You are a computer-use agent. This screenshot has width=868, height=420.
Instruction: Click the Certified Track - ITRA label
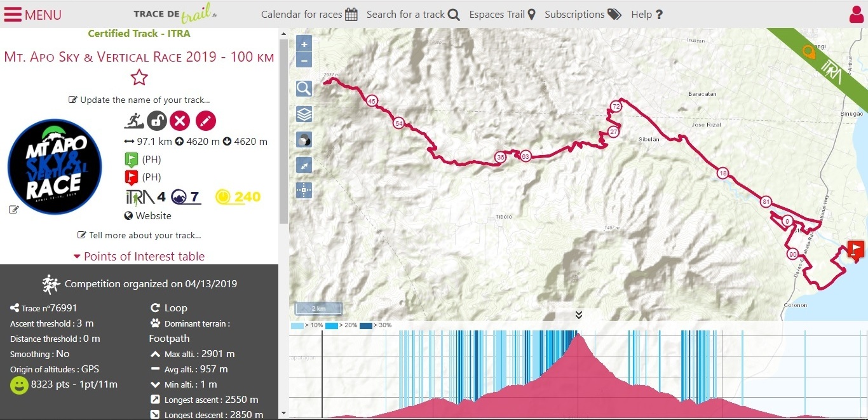click(139, 34)
